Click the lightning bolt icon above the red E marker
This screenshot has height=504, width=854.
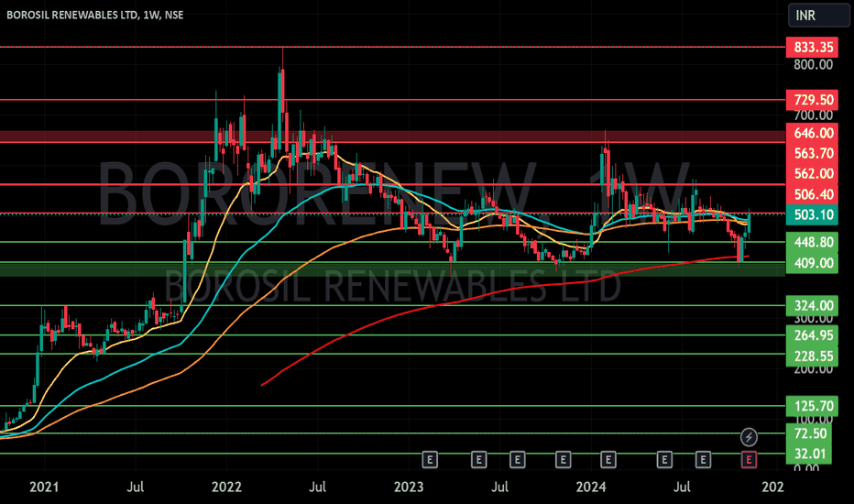(x=749, y=437)
